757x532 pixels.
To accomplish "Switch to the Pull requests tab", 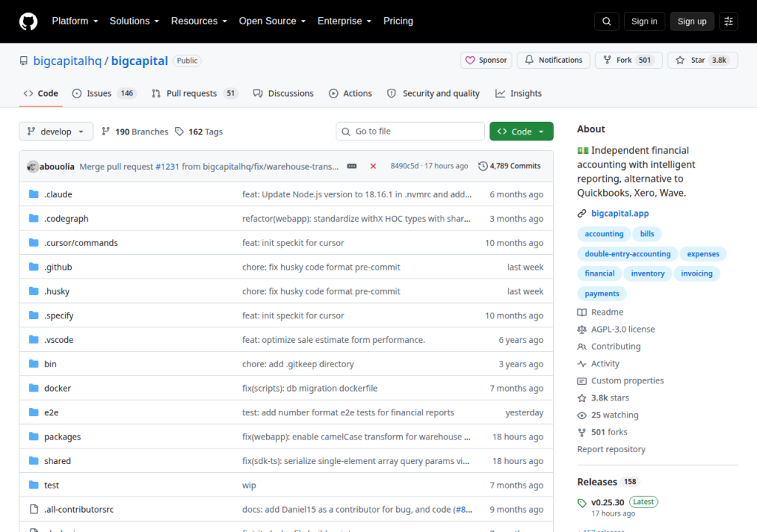I will [x=195, y=93].
